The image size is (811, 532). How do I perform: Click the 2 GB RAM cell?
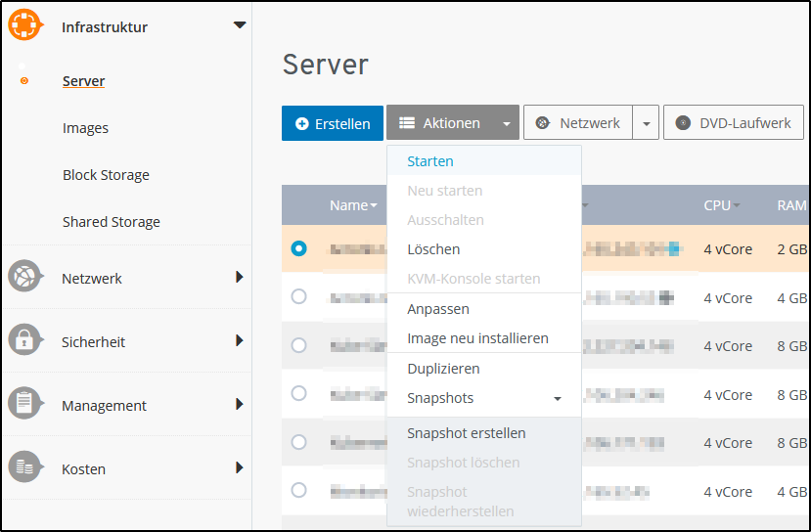click(791, 249)
